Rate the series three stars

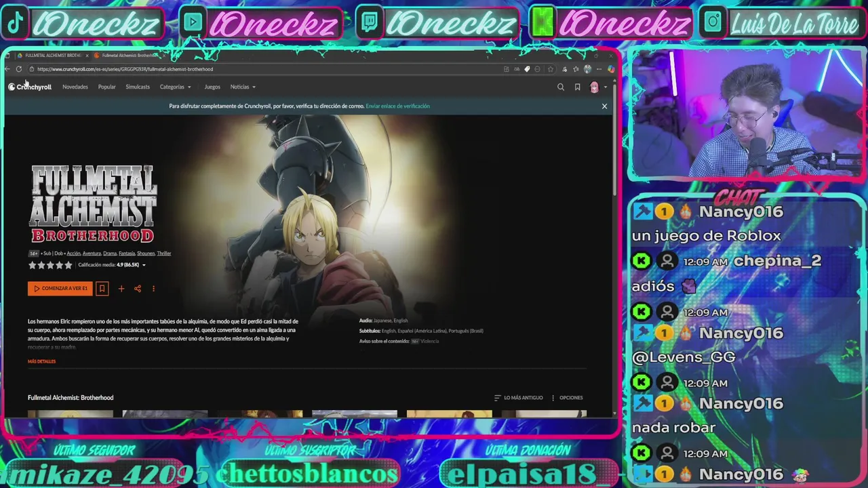tap(50, 265)
